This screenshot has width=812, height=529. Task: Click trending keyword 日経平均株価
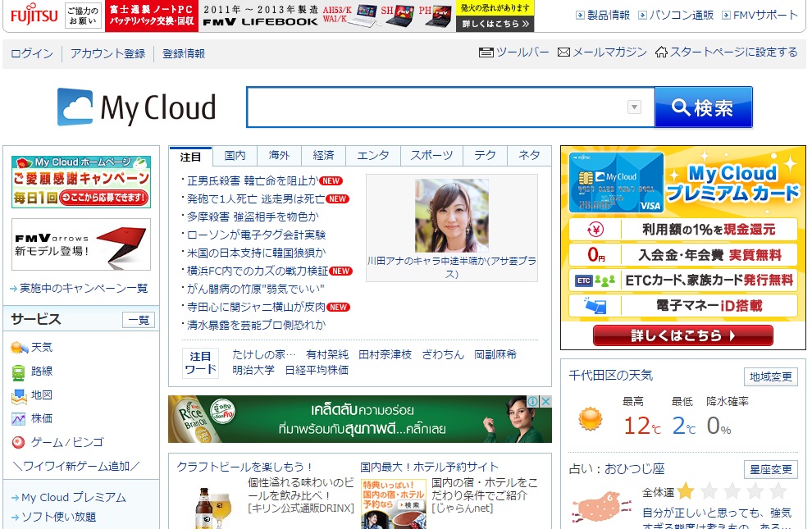point(317,370)
